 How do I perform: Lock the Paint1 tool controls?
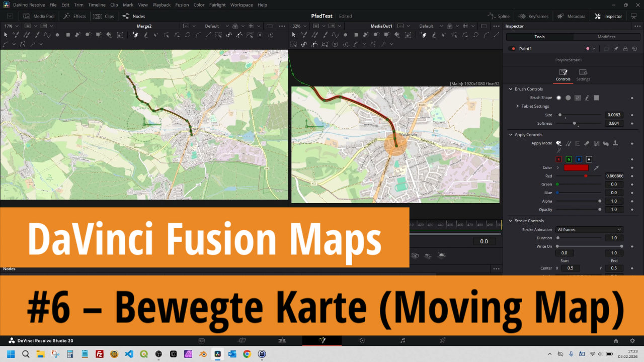[625, 49]
